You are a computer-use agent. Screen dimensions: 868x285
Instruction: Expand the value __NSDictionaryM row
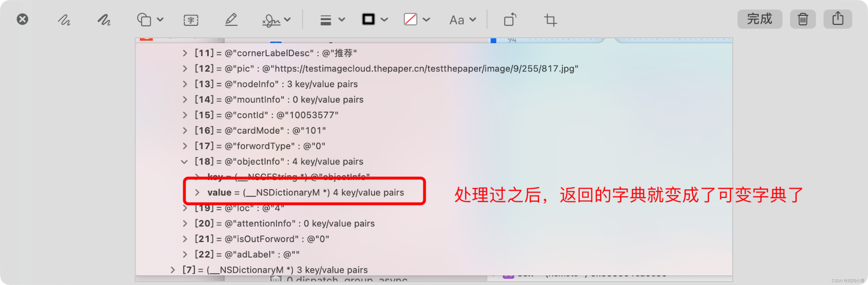197,192
